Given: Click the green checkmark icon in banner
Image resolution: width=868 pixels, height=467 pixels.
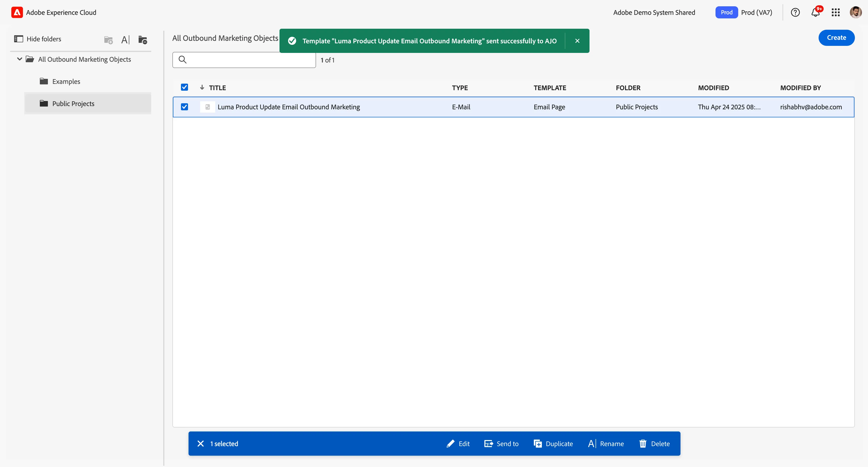Looking at the screenshot, I should coord(292,41).
